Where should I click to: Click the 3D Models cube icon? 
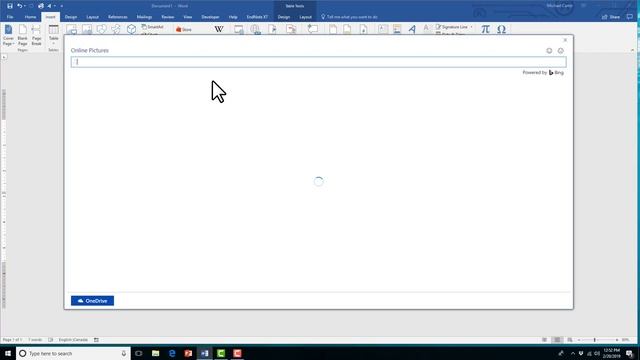coord(131,29)
